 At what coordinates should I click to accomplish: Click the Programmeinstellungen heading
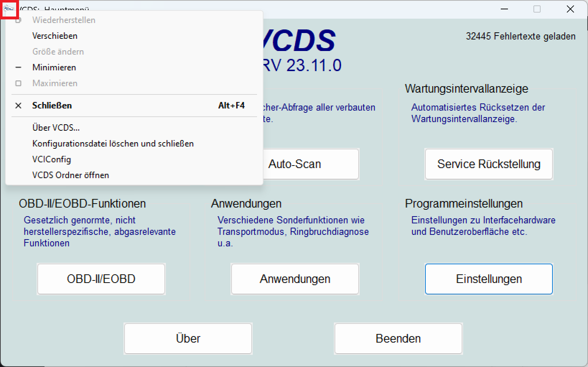(464, 204)
